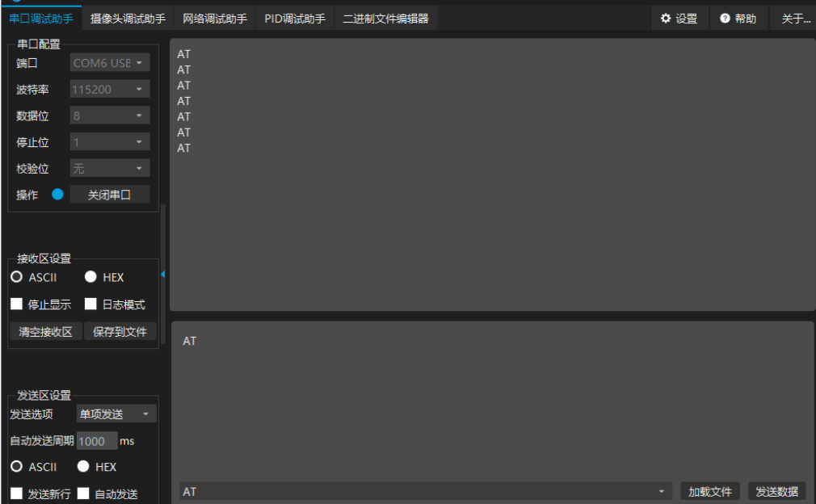This screenshot has height=504, width=816.
Task: Open the 关于 about menu
Action: coord(795,19)
